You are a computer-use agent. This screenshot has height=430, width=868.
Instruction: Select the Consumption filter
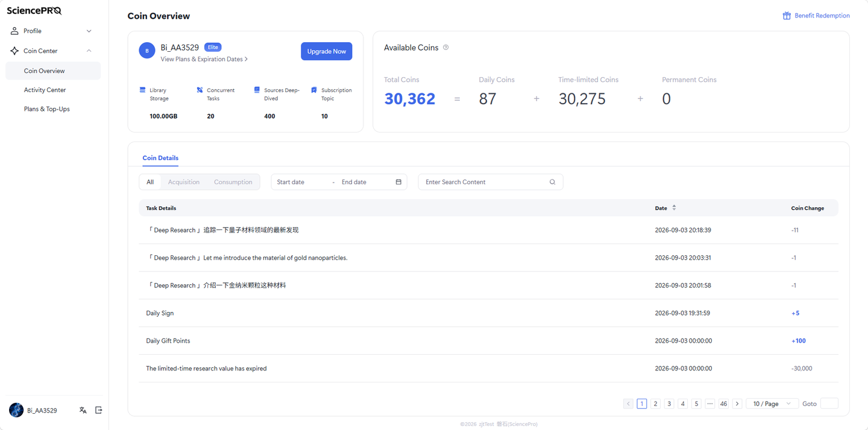click(233, 182)
